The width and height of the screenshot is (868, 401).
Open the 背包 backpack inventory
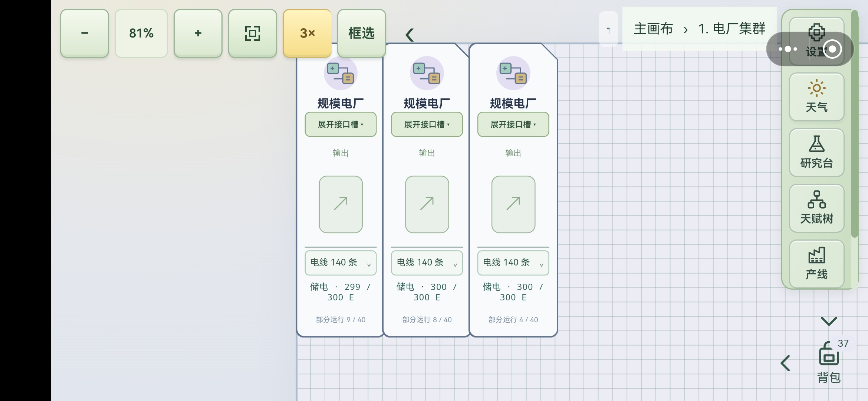pyautogui.click(x=829, y=362)
